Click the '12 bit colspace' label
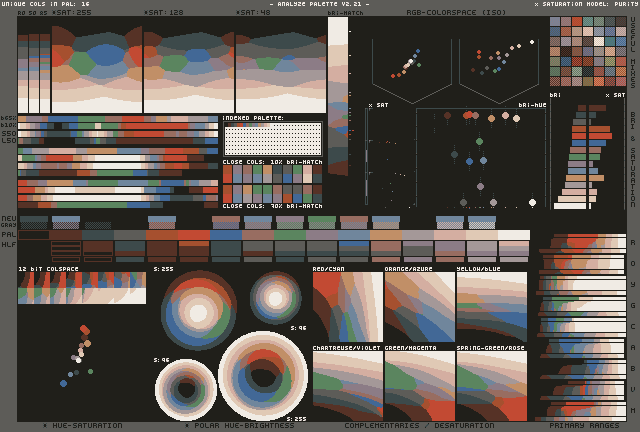Screen dimensions: 640x432 pyautogui.click(x=48, y=269)
